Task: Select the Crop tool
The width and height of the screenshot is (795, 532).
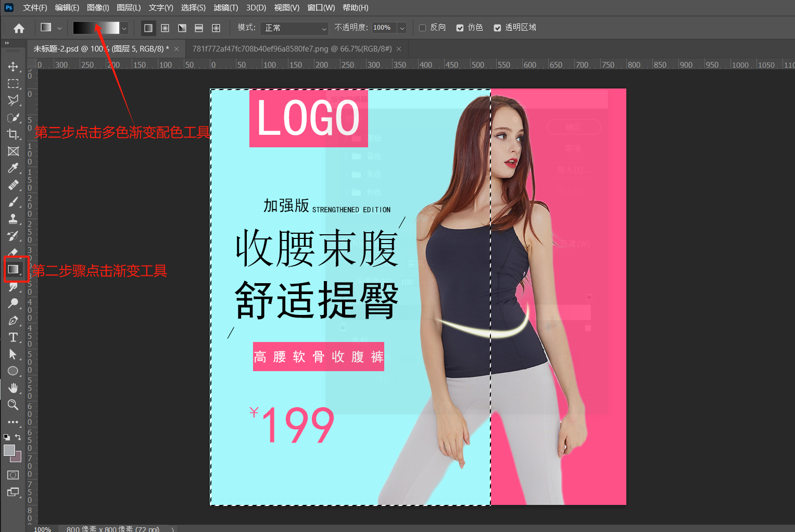Action: (13, 134)
